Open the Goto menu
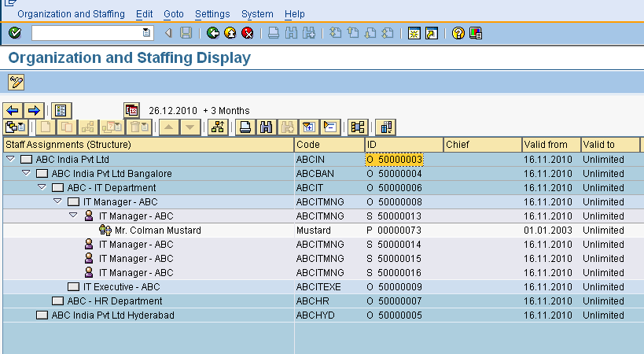The image size is (644, 354). point(173,14)
